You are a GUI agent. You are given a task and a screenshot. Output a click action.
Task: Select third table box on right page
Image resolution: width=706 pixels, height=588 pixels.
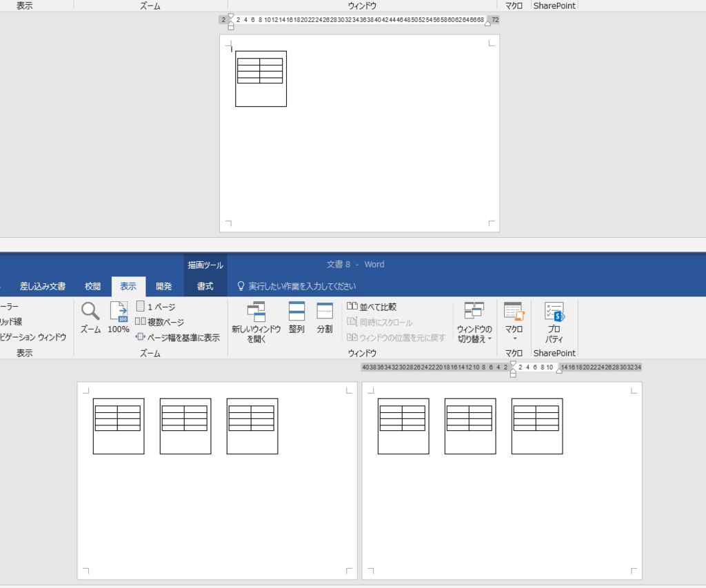click(x=537, y=426)
